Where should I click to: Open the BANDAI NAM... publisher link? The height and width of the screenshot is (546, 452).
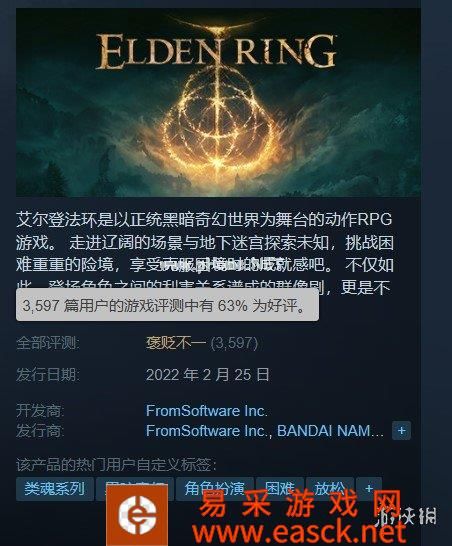(x=330, y=431)
